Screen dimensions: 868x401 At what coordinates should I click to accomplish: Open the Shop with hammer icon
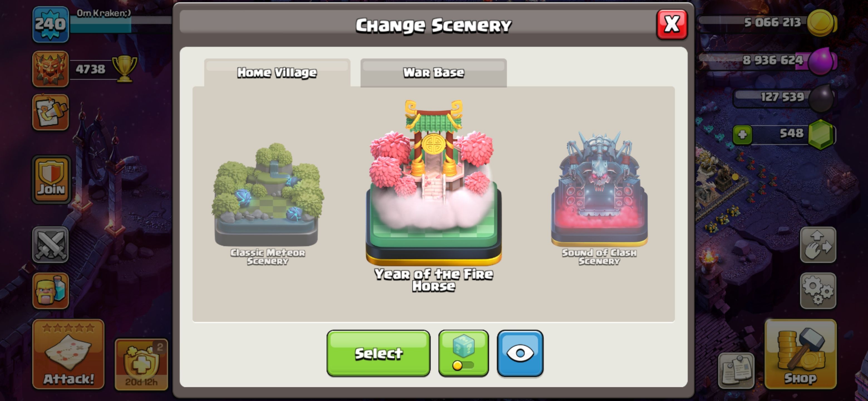(800, 354)
